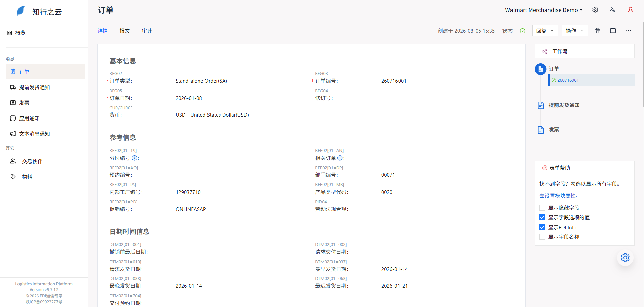644x307 pixels.
Task: Click the 基本信息 section heading
Action: [123, 61]
